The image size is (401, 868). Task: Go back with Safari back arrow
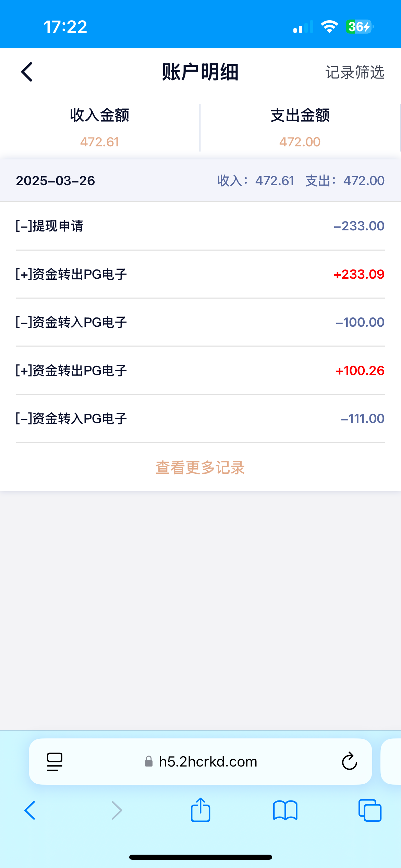pos(30,810)
